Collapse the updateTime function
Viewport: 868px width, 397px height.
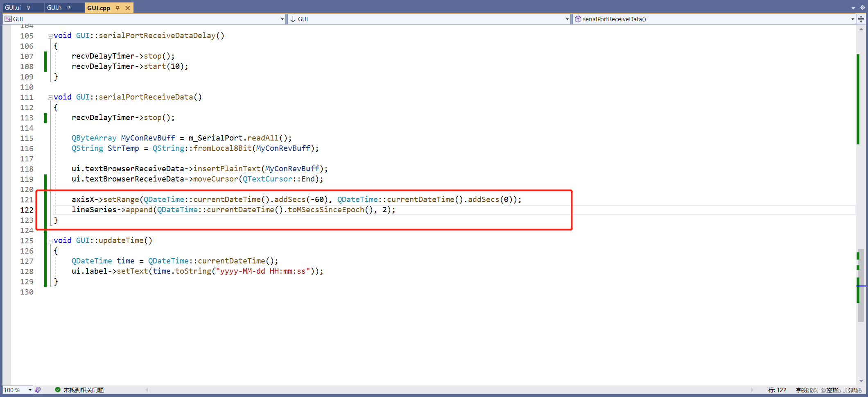pos(50,241)
